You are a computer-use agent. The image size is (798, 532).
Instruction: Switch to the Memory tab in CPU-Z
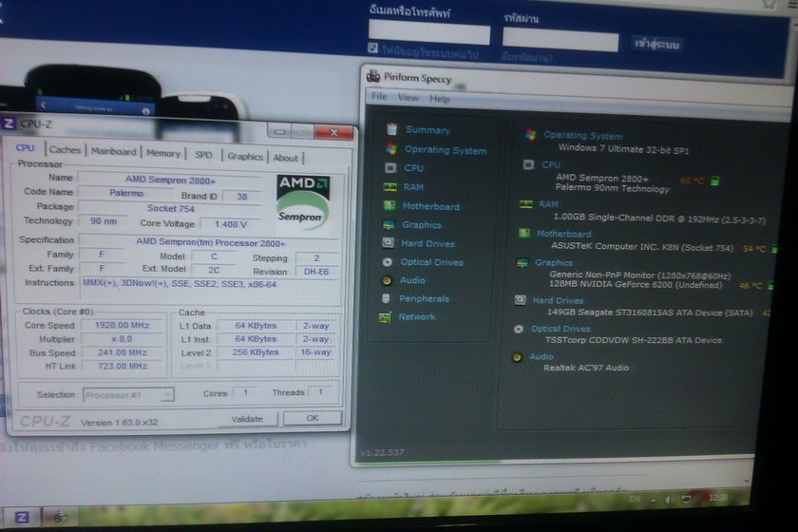[x=162, y=153]
